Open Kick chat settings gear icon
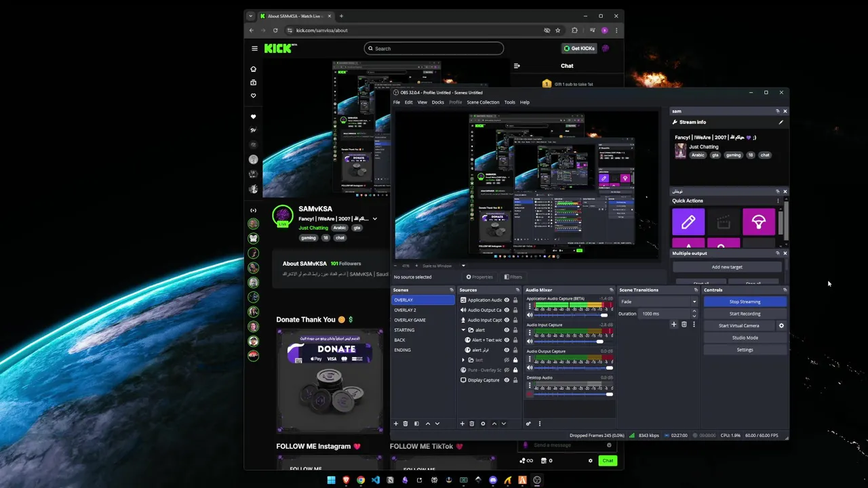This screenshot has width=868, height=488. (x=590, y=461)
